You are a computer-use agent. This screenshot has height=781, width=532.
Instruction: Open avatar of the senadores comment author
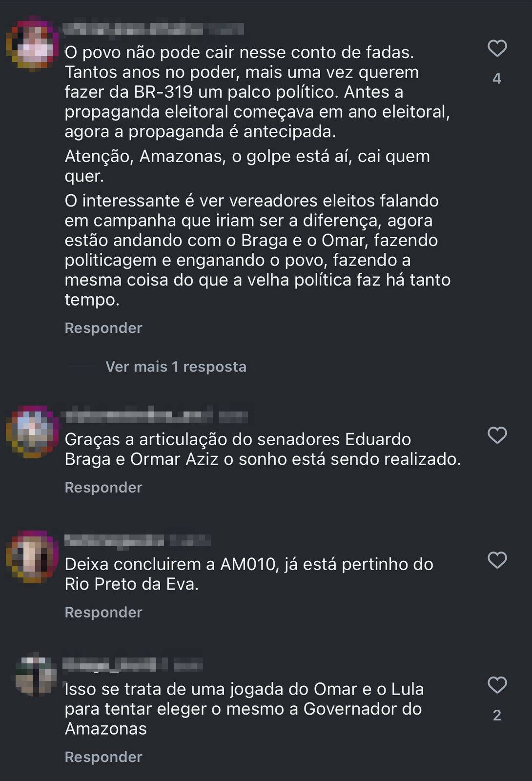click(33, 432)
